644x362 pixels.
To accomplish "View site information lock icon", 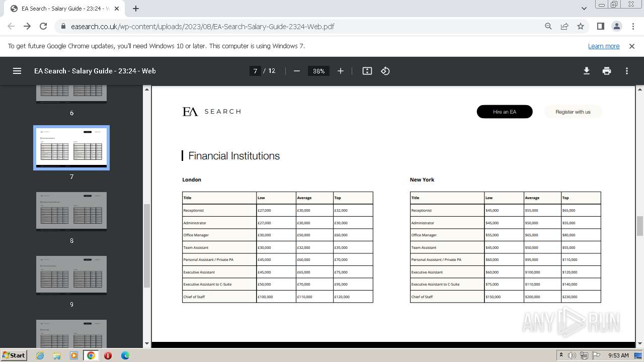I will pyautogui.click(x=63, y=26).
